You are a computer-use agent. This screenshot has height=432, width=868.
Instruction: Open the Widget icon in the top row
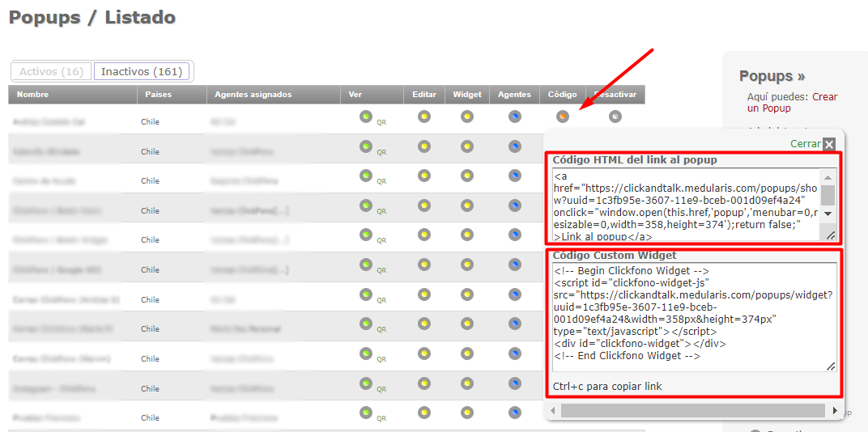click(x=467, y=116)
